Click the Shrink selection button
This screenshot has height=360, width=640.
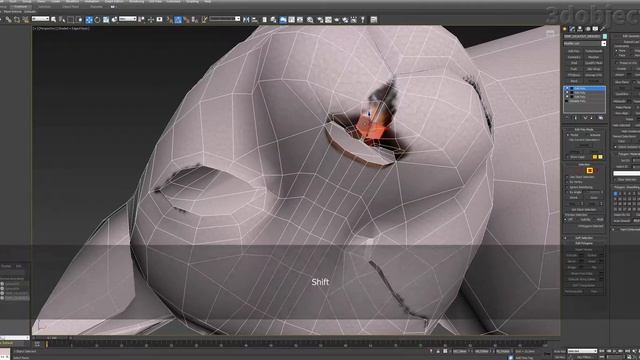click(574, 198)
